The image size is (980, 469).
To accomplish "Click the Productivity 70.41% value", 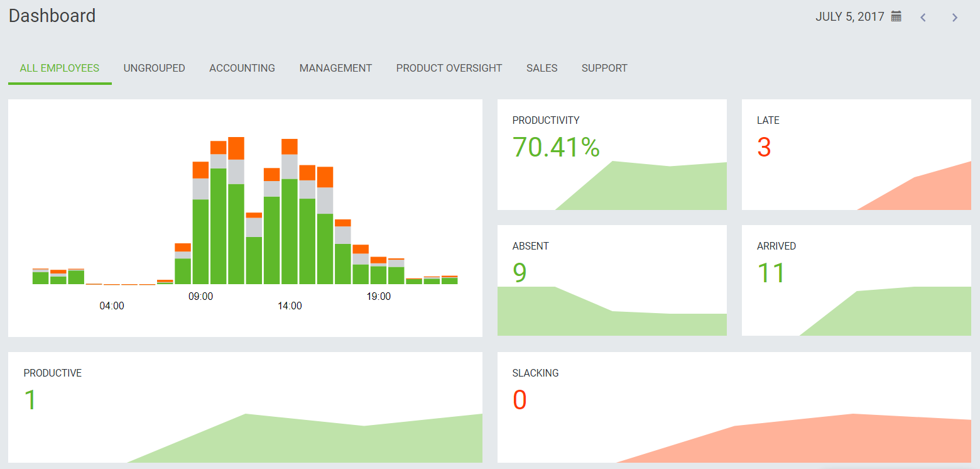I will 556,147.
